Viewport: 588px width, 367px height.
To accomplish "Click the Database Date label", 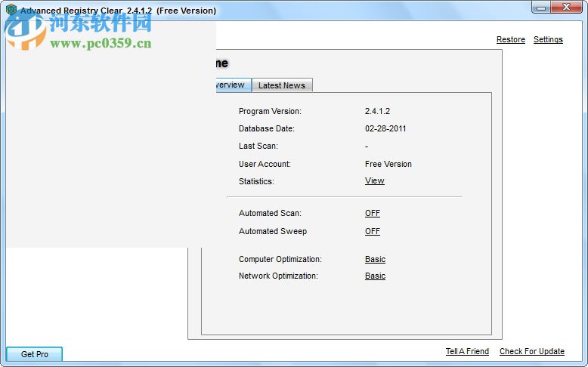I will pos(267,128).
